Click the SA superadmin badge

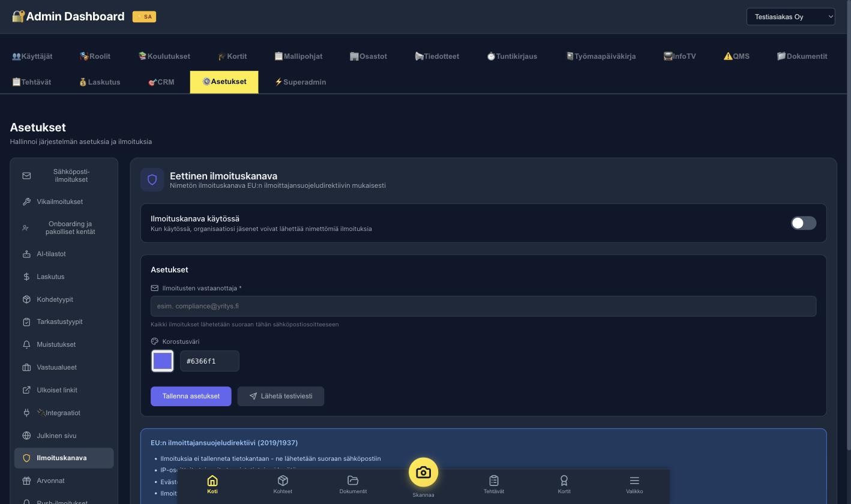coord(144,17)
